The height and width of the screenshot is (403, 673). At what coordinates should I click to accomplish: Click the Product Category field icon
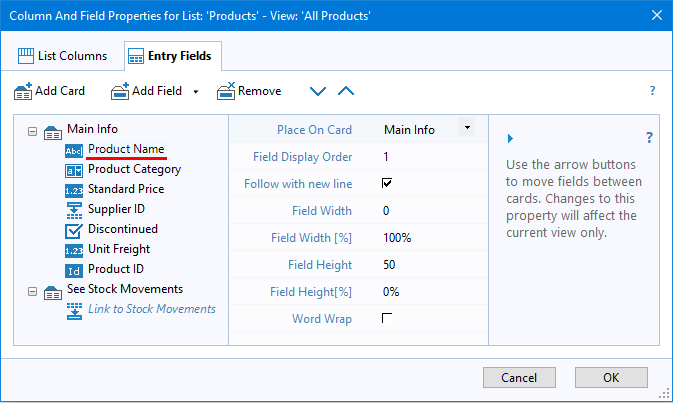(73, 170)
